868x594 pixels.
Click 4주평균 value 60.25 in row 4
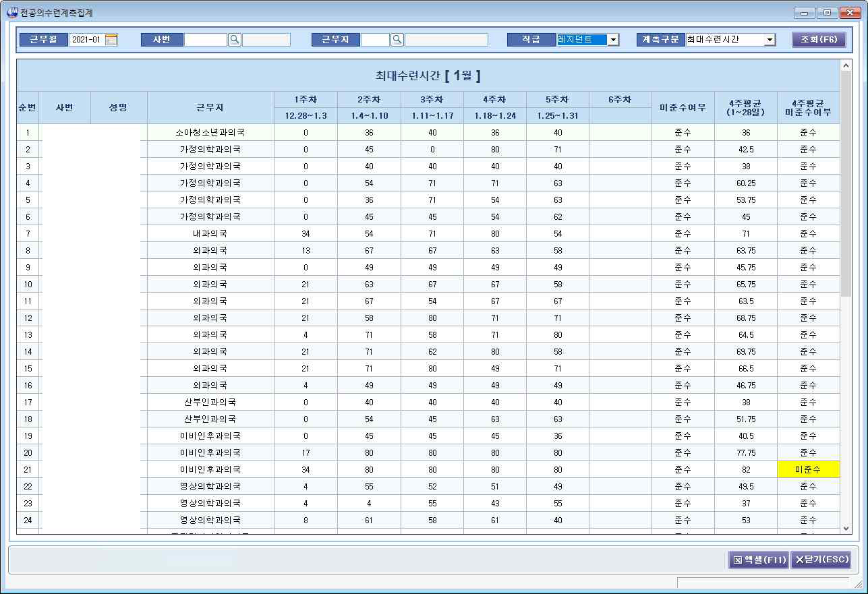(x=745, y=183)
